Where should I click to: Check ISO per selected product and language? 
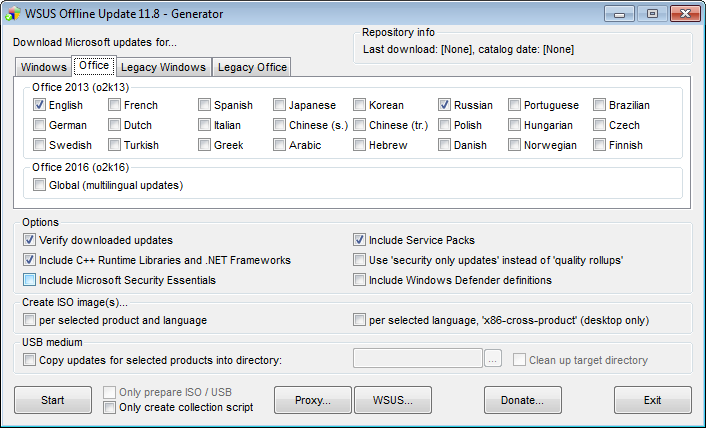(30, 320)
